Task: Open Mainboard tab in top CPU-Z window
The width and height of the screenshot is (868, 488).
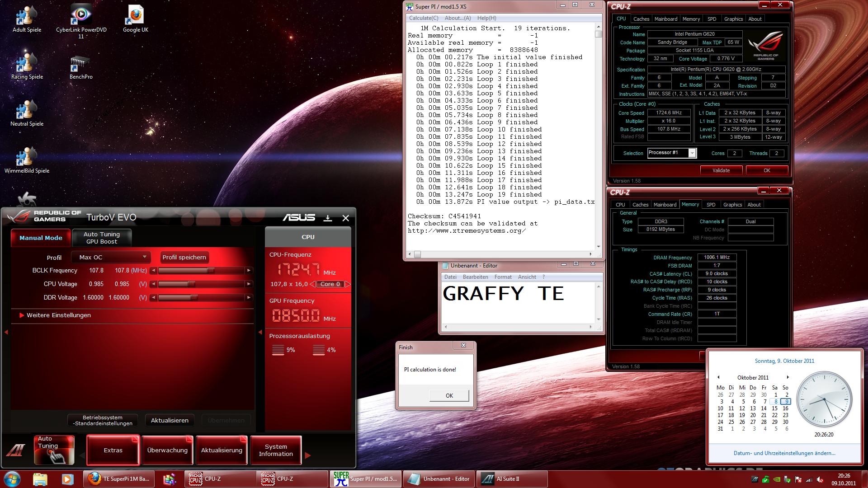Action: click(x=666, y=19)
